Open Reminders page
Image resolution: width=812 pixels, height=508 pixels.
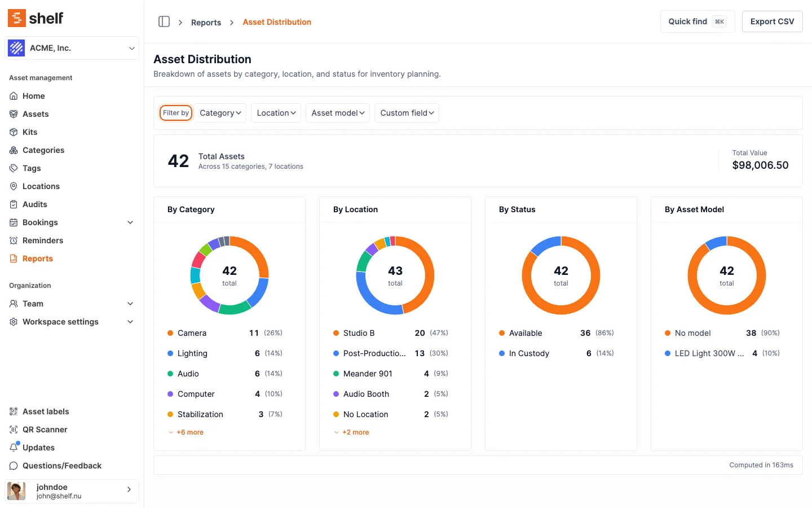tap(72, 240)
